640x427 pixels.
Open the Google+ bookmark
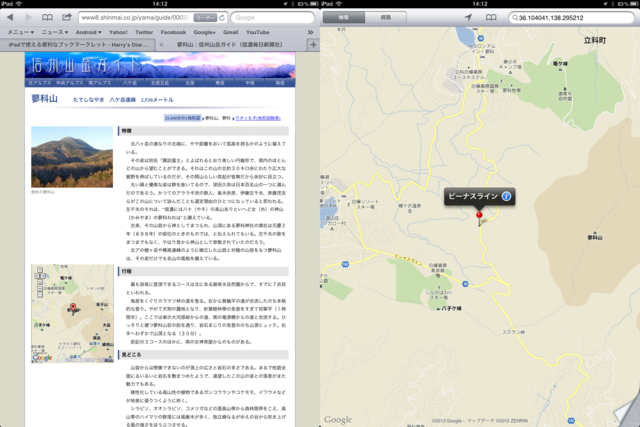click(204, 32)
